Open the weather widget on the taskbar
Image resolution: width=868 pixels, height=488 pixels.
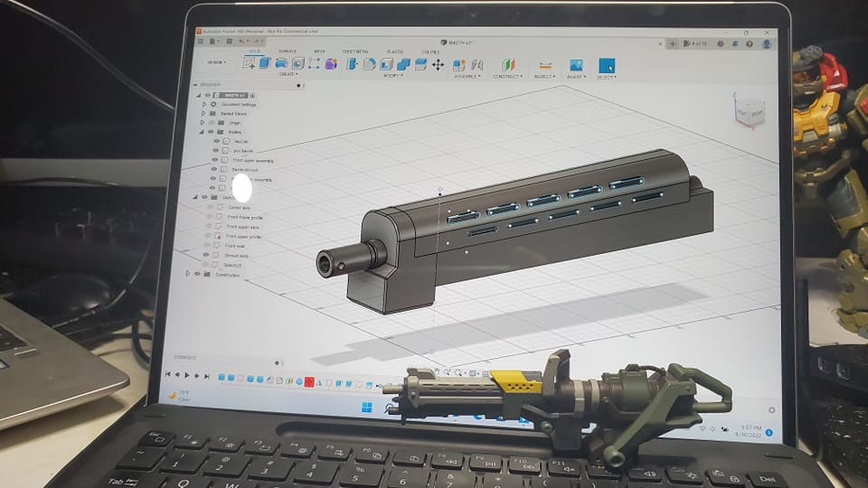click(x=179, y=396)
